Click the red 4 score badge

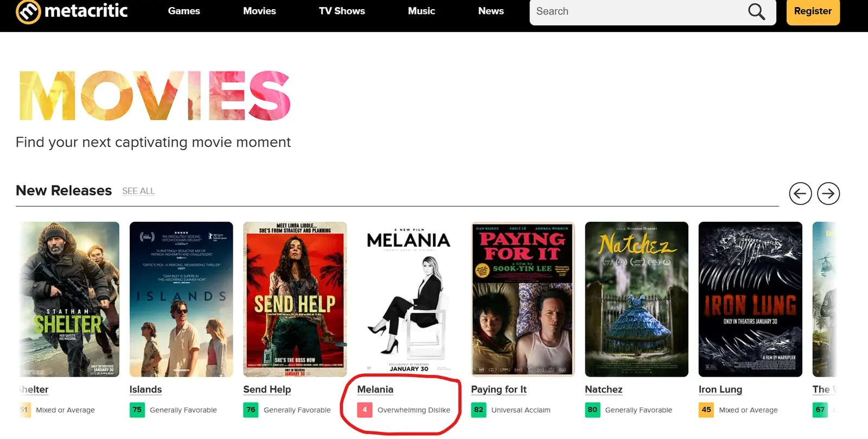point(365,410)
